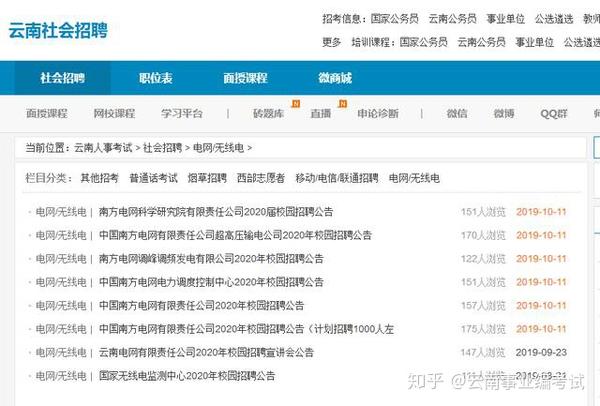Click date 2019-10-11 on 超高压输电公司 row
The width and height of the screenshot is (600, 406).
pyautogui.click(x=541, y=235)
